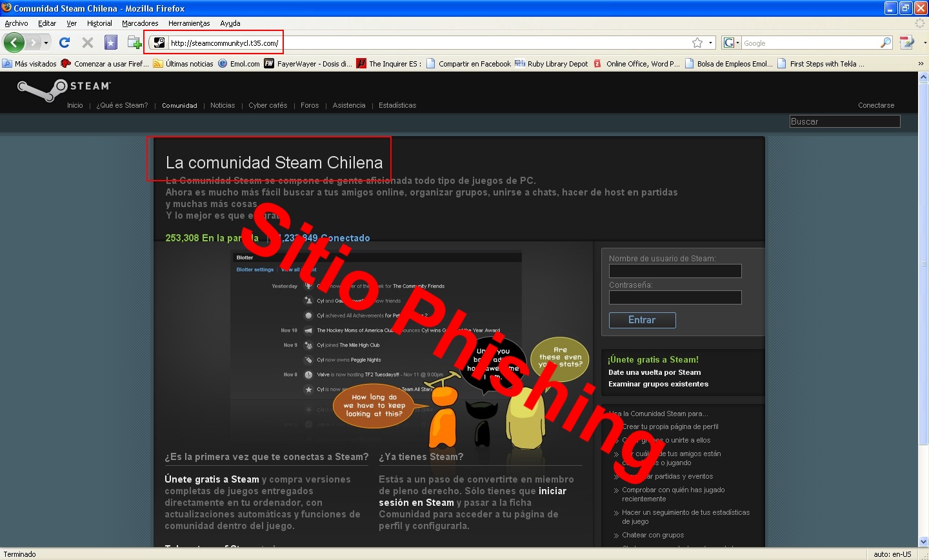Open Compartir en Facebook bookmark
The image size is (929, 560).
468,64
